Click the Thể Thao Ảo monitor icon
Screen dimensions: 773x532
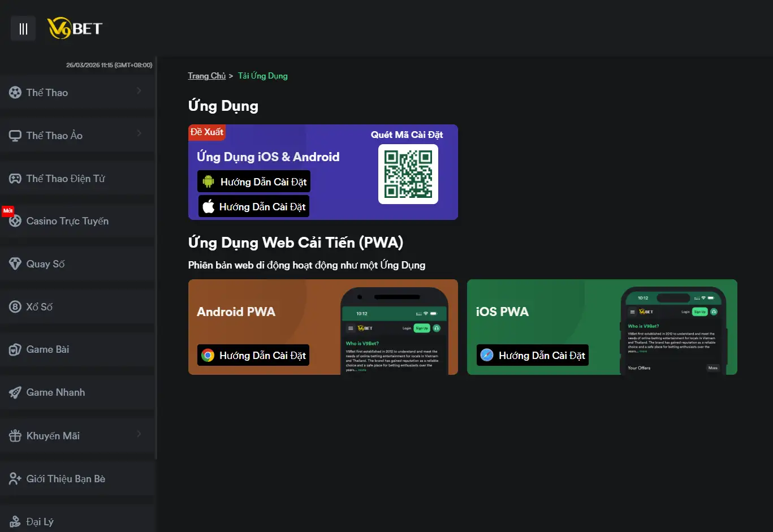coord(15,136)
